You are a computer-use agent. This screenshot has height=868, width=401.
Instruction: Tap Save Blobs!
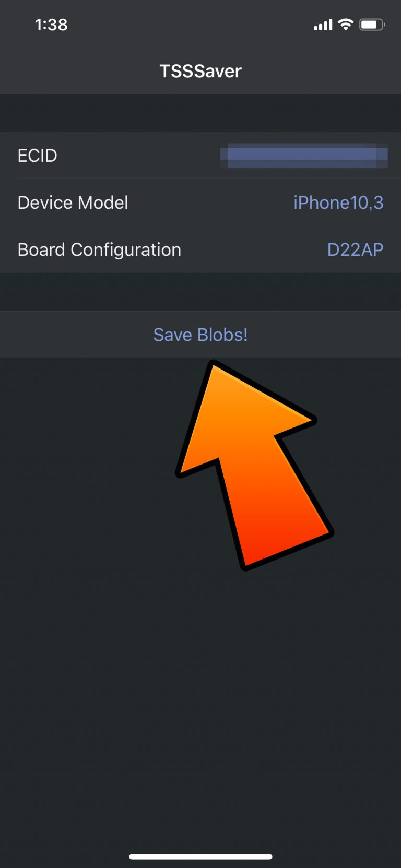click(x=200, y=335)
